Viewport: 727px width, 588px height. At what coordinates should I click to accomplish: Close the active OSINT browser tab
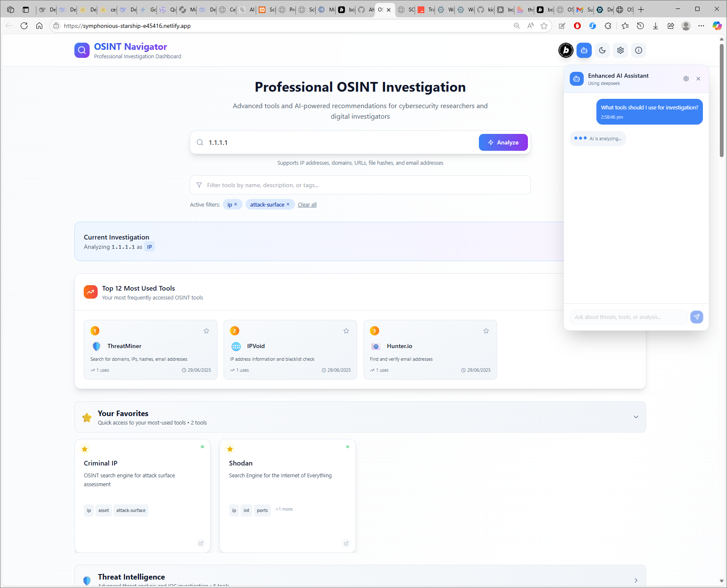pyautogui.click(x=388, y=10)
